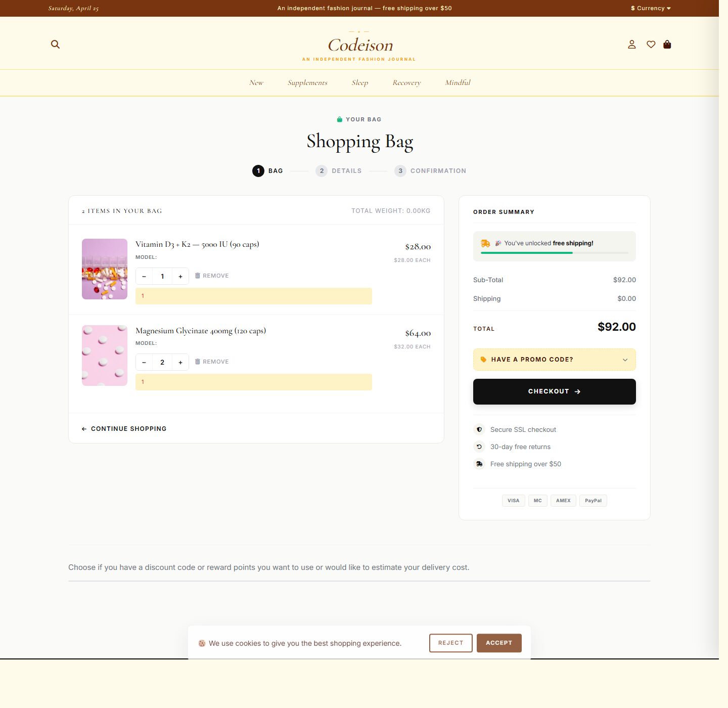Focus the Vitamin D3 quantity field
This screenshot has width=728, height=708.
[162, 276]
